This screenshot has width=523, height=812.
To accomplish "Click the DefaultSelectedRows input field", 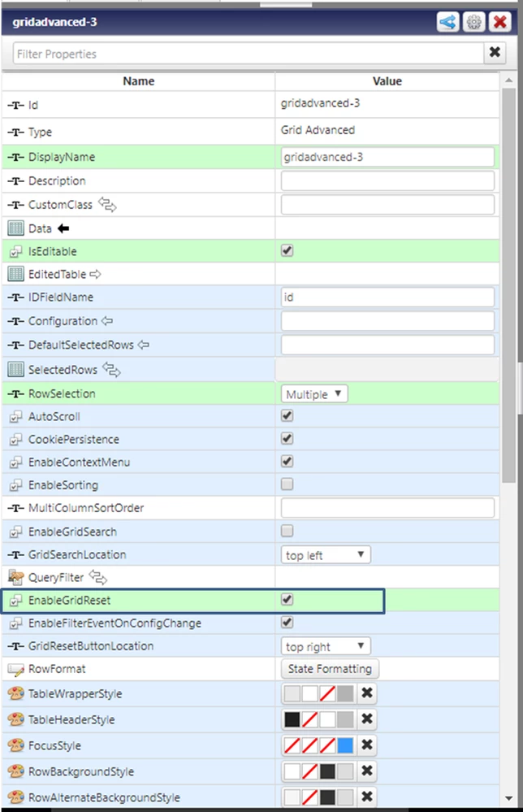I will (387, 345).
